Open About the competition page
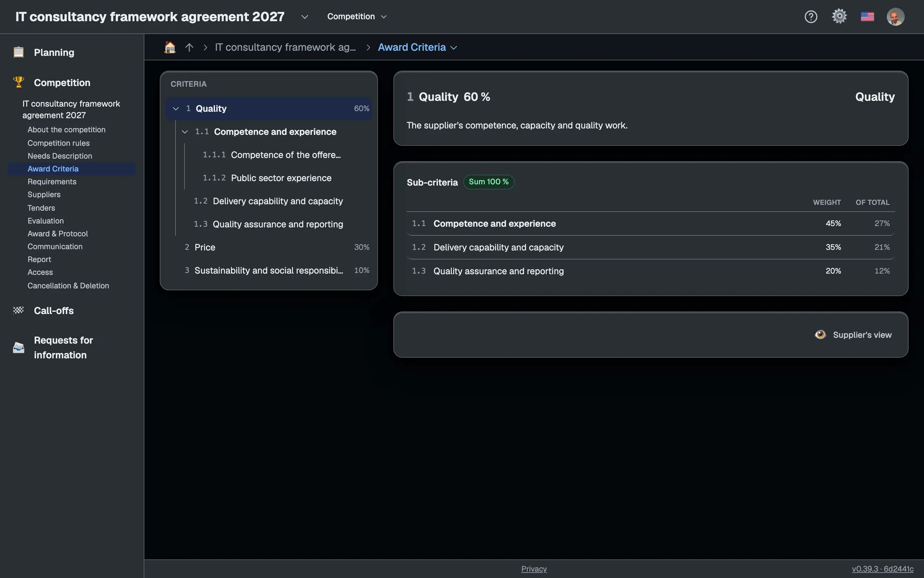 (66, 130)
